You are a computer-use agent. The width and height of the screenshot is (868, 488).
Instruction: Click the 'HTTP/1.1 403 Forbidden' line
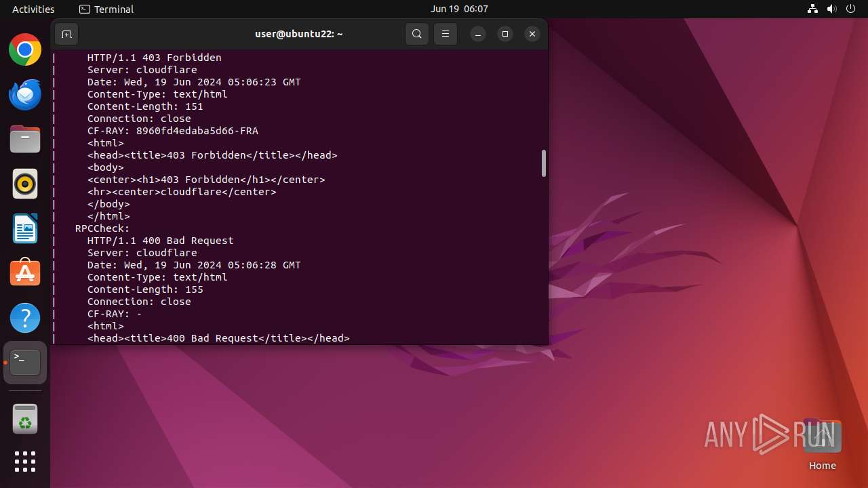pos(155,58)
